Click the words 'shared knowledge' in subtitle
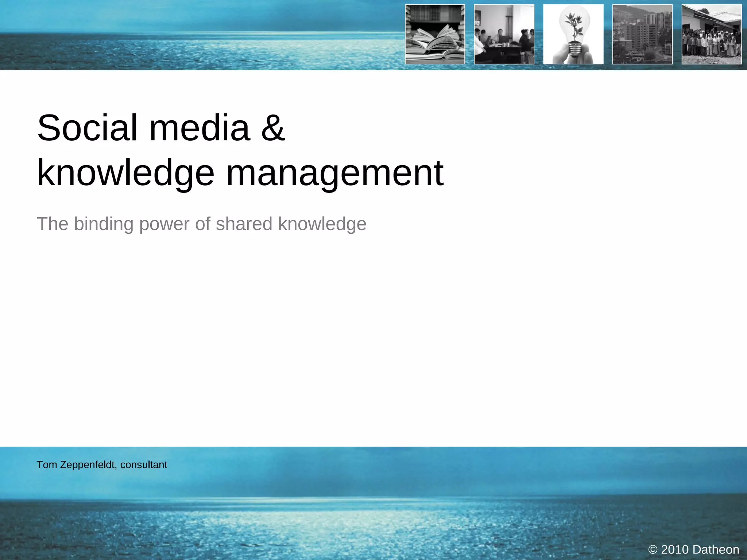747x560 pixels. click(x=291, y=224)
